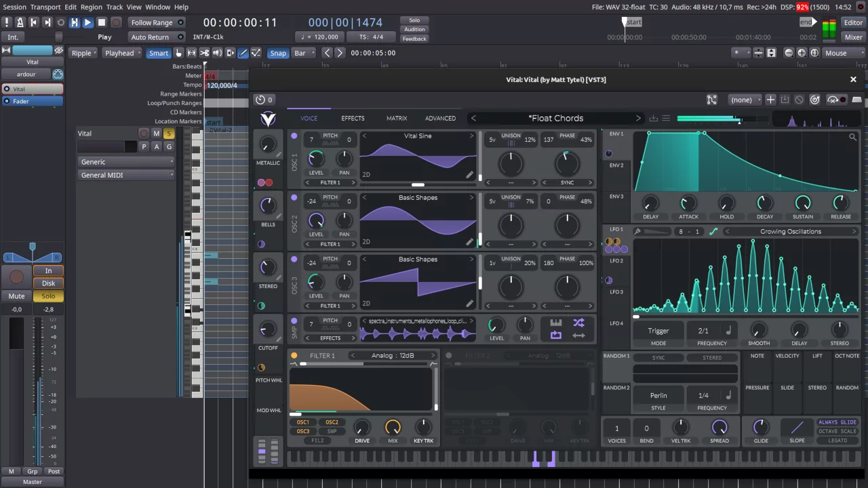868x488 pixels.
Task: Click the Mixer button
Action: 854,37
